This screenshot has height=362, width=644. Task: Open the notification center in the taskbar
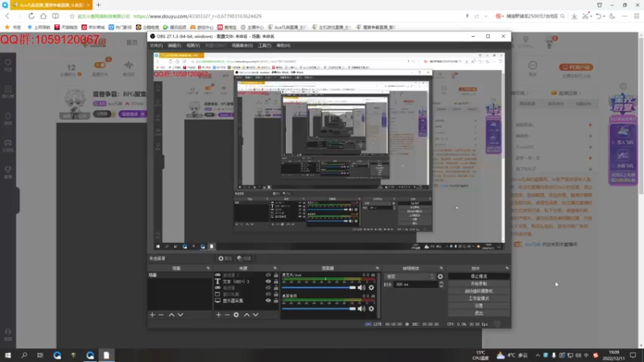pos(633,355)
